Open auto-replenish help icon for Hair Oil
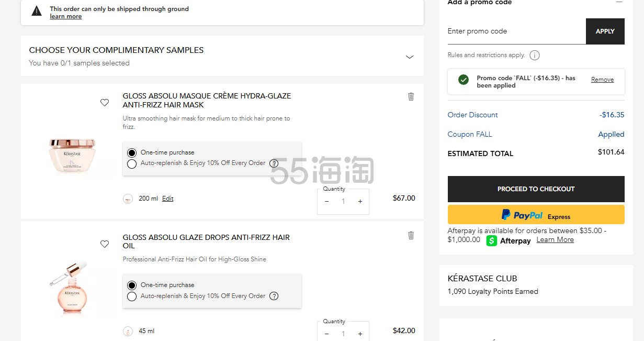 coord(274,296)
